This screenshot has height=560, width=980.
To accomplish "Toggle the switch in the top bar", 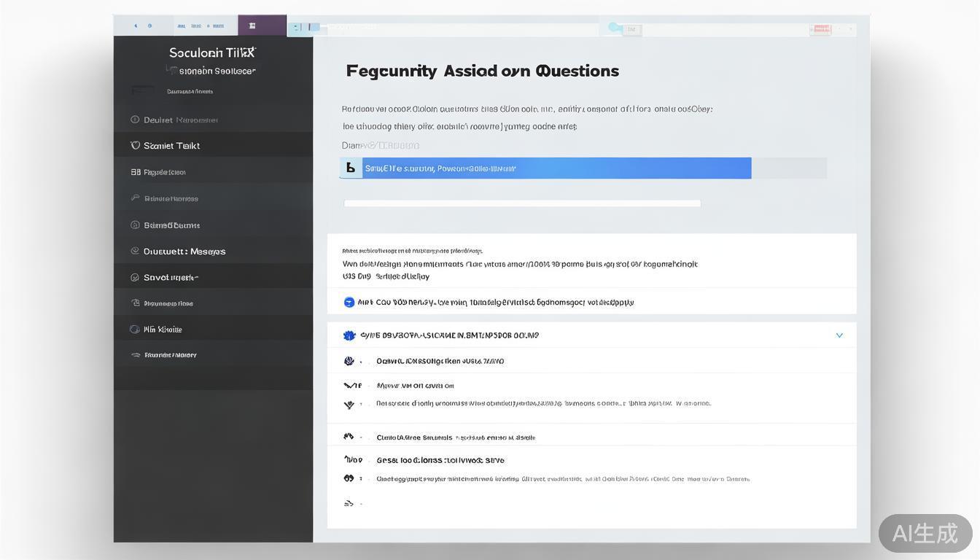I will pos(616,28).
